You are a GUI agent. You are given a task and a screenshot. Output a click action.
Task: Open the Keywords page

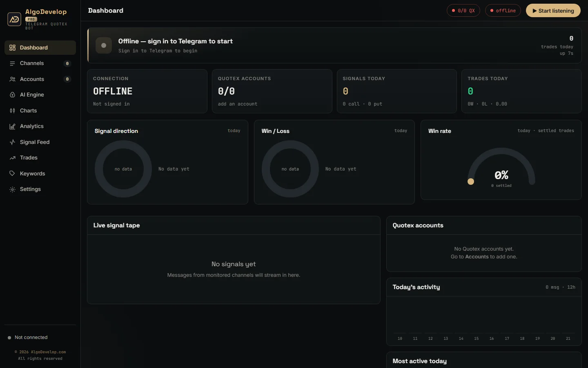tap(40, 173)
